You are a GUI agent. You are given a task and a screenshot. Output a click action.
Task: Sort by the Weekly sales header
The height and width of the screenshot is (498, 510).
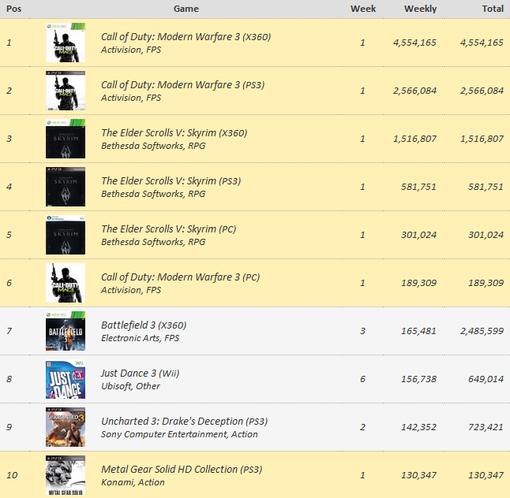[420, 9]
